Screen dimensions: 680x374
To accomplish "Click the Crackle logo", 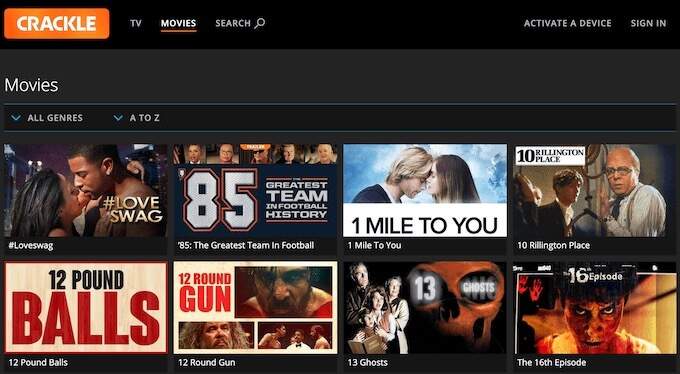I will coord(57,23).
